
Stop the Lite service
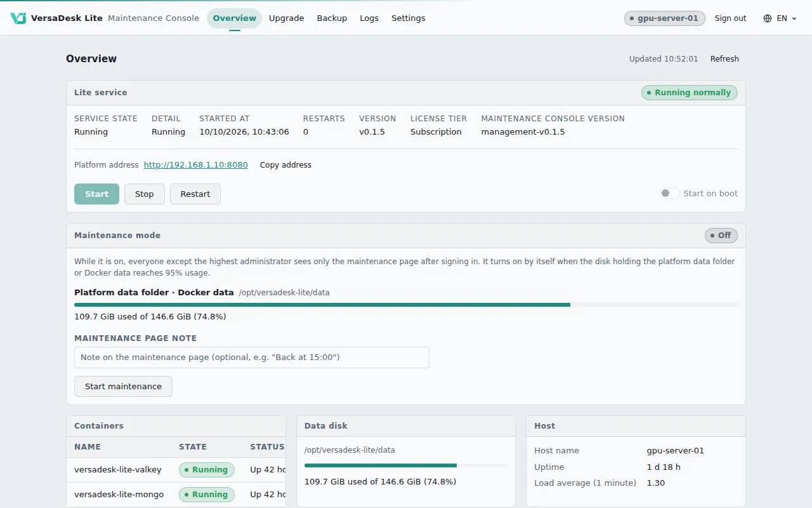[145, 194]
